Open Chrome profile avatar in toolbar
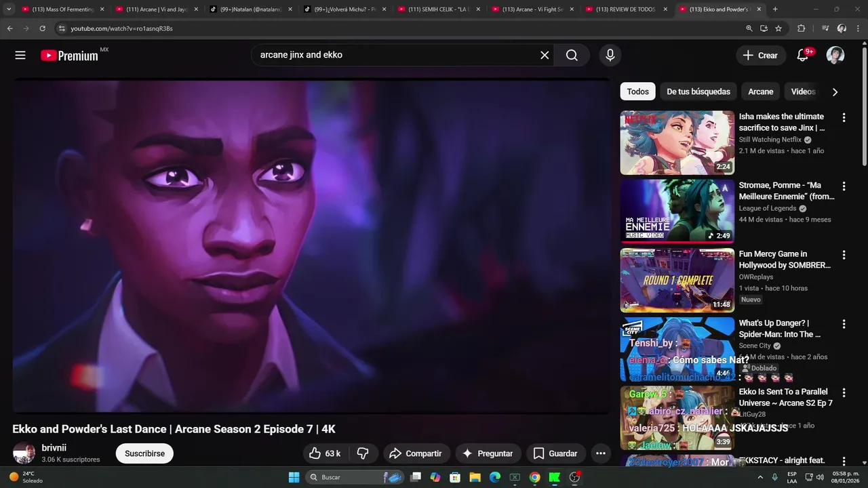This screenshot has height=488, width=868. [842, 28]
